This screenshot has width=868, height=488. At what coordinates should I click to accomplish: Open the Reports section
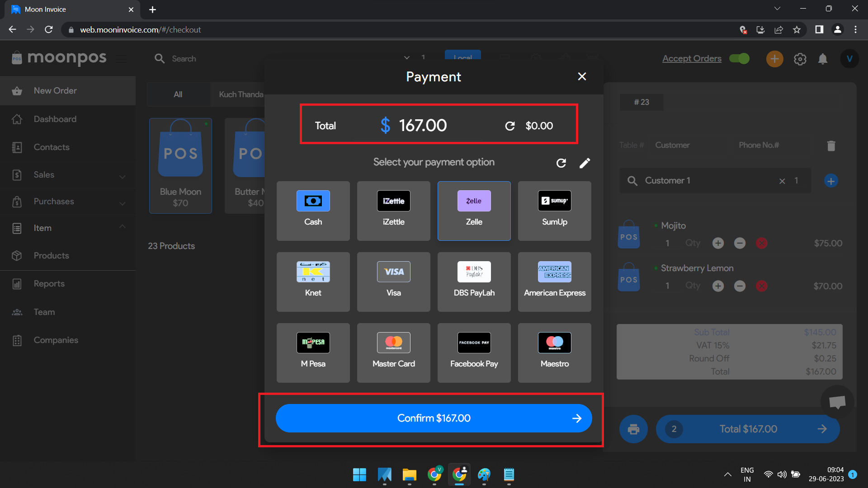[x=50, y=283]
